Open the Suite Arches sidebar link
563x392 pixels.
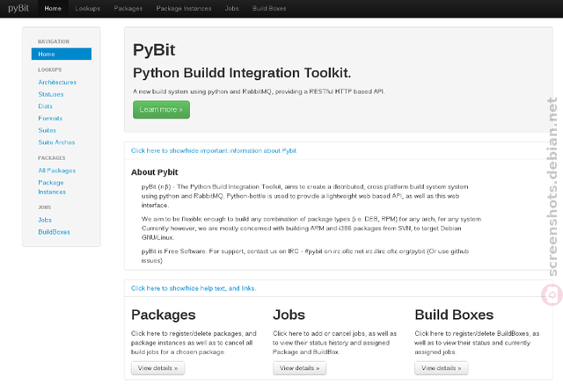click(56, 142)
